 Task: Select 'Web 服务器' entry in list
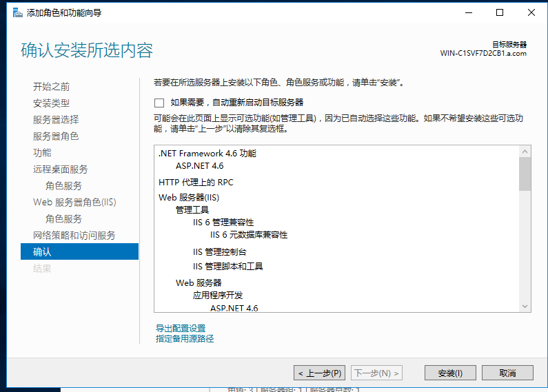click(199, 282)
